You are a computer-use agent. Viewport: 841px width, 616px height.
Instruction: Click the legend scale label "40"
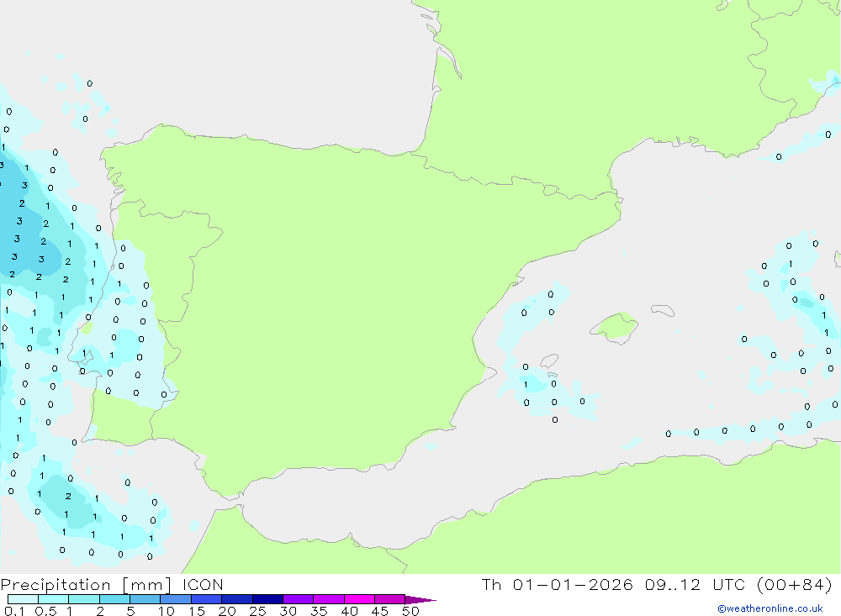[x=350, y=611]
